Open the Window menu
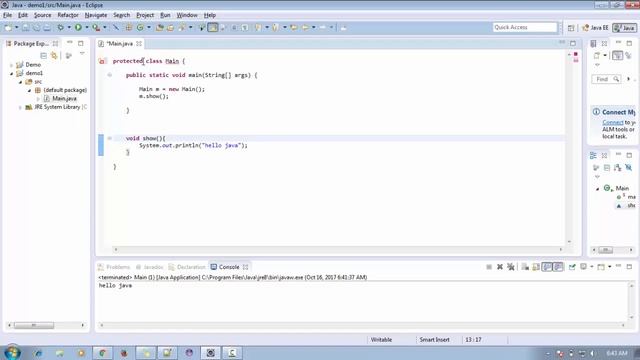This screenshot has height=360, width=640. (187, 15)
